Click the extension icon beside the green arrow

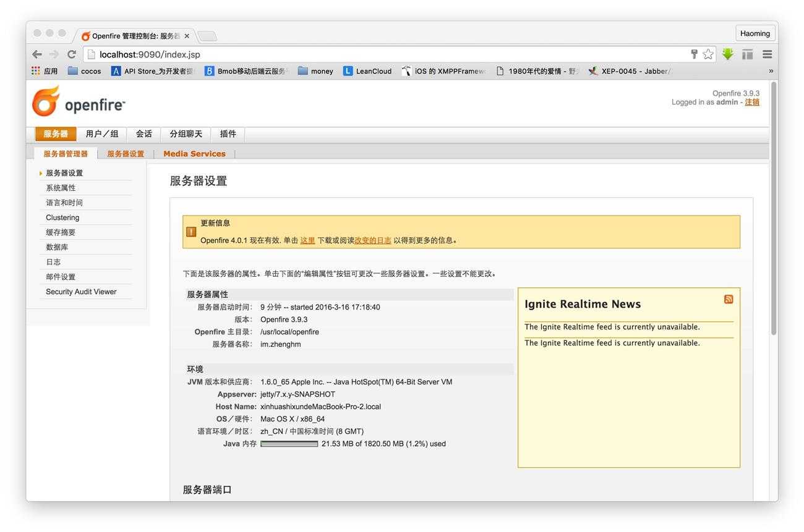coord(748,54)
